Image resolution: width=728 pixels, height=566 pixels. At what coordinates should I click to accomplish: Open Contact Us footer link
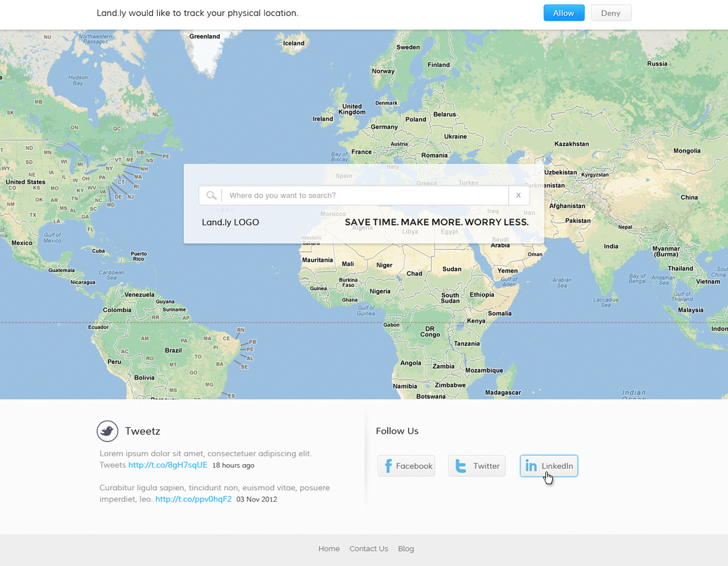369,548
